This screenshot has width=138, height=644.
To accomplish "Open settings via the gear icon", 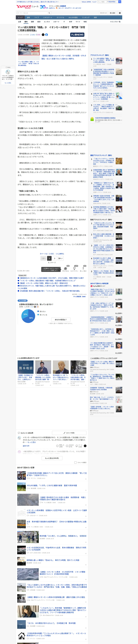I will coord(120,13).
